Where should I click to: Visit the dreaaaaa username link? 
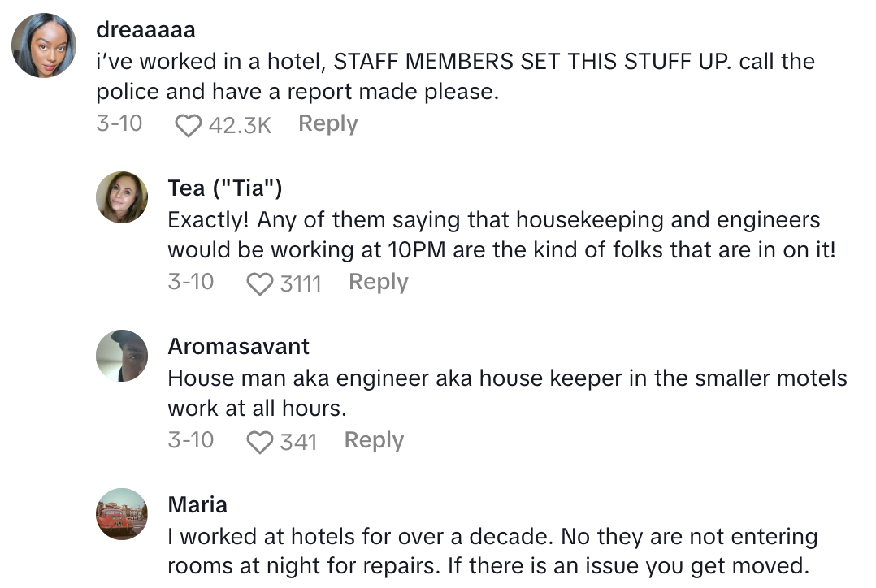145,30
